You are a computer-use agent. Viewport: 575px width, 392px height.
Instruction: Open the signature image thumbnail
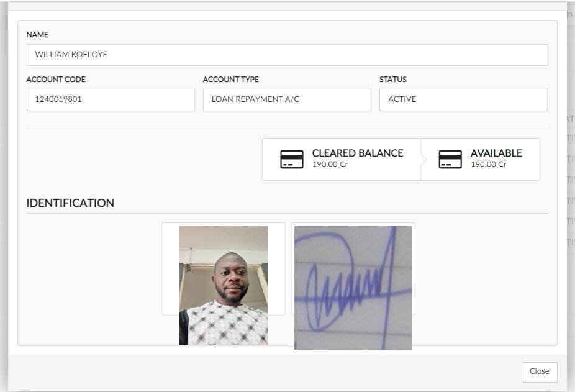(353, 288)
